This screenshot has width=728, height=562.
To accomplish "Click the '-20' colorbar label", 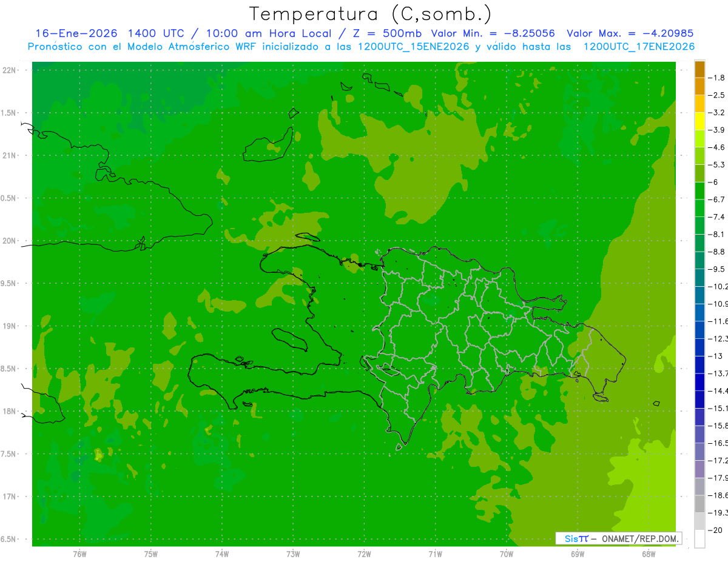I will 715,530.
